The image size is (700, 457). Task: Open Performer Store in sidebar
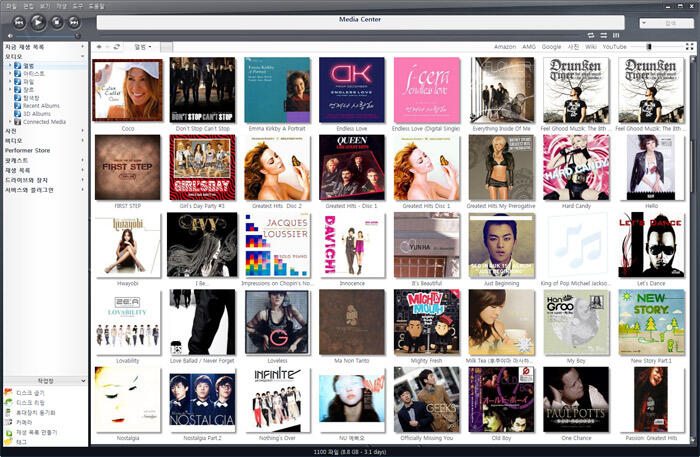pyautogui.click(x=27, y=150)
